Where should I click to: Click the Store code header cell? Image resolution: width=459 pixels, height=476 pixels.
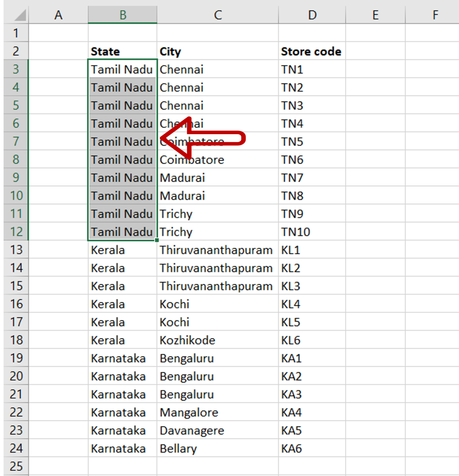(312, 51)
